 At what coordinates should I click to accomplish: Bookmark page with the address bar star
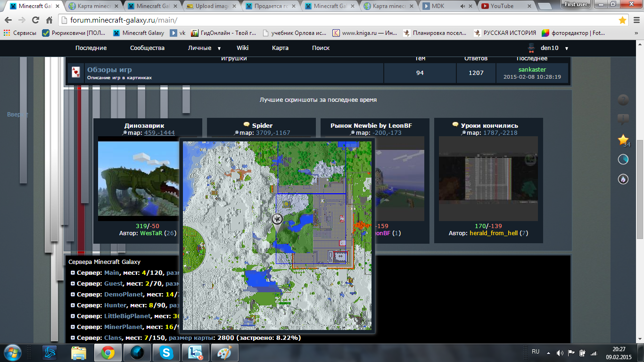[x=622, y=20]
